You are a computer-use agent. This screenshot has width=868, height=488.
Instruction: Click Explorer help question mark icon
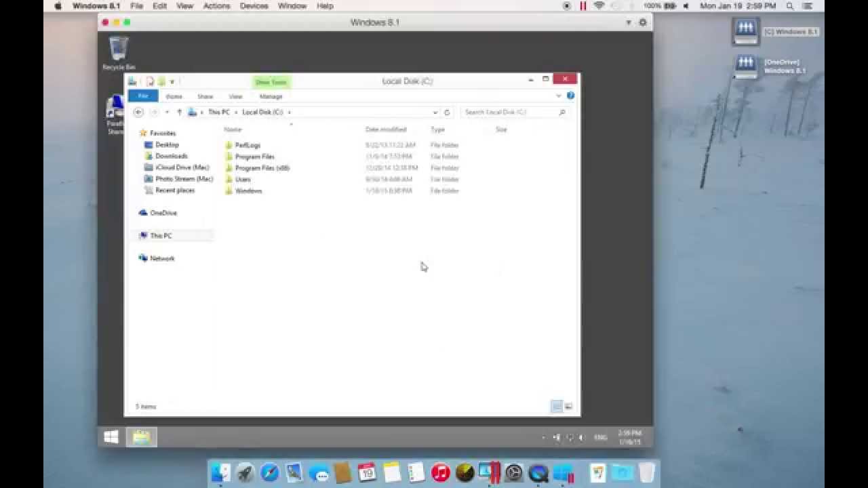(x=570, y=96)
